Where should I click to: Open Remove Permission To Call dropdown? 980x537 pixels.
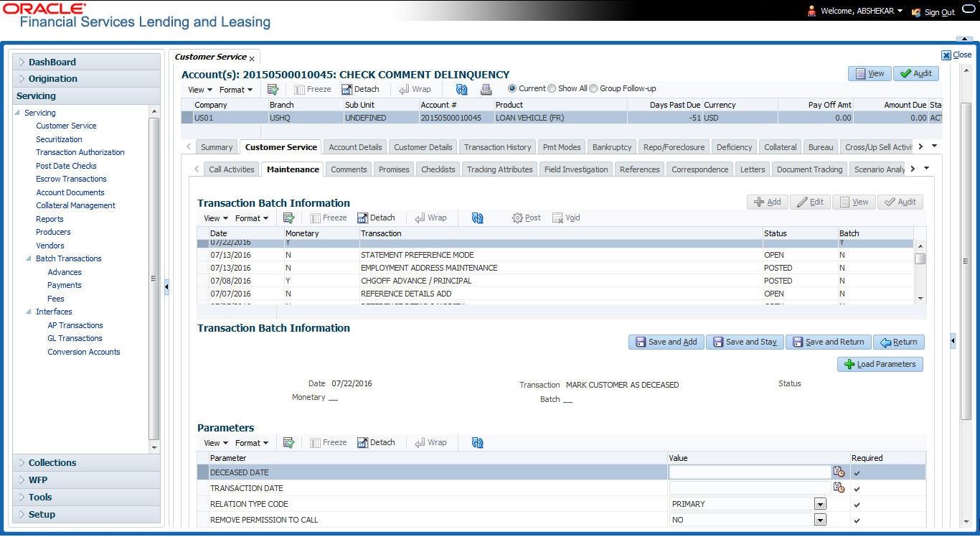(x=820, y=520)
